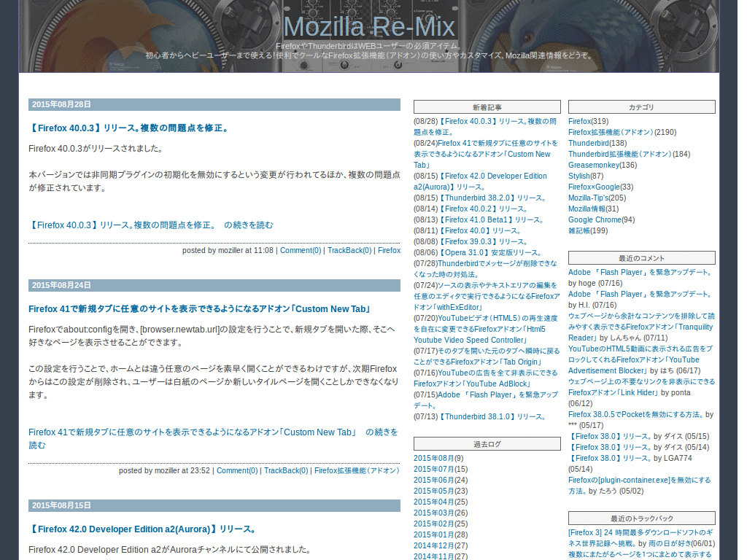Select the 2015年08月24日 date header

pyautogui.click(x=214, y=285)
